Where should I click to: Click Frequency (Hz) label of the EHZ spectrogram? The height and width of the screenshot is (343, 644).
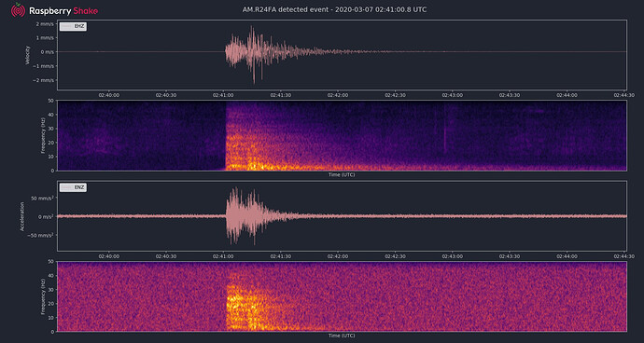point(43,135)
